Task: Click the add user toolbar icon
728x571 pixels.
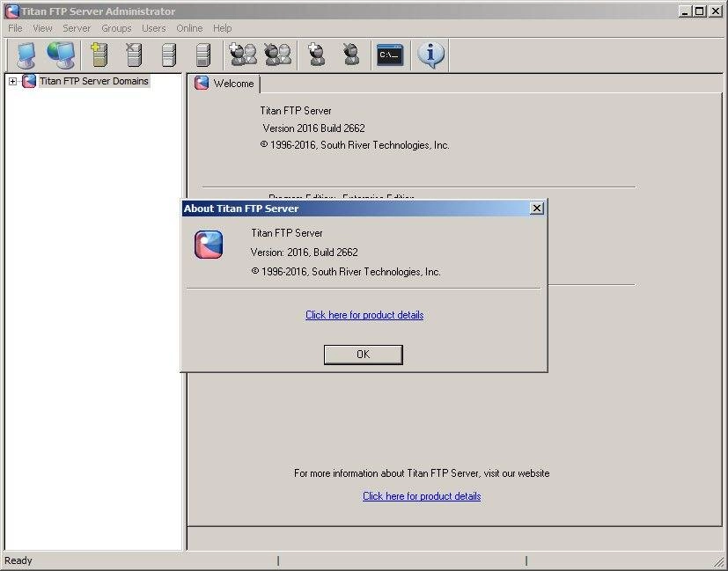Action: [316, 55]
